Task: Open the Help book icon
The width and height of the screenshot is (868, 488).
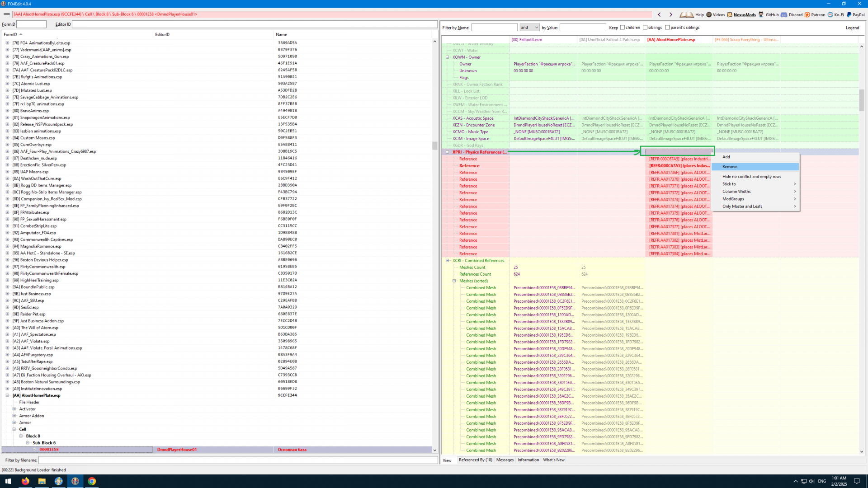Action: 686,14
